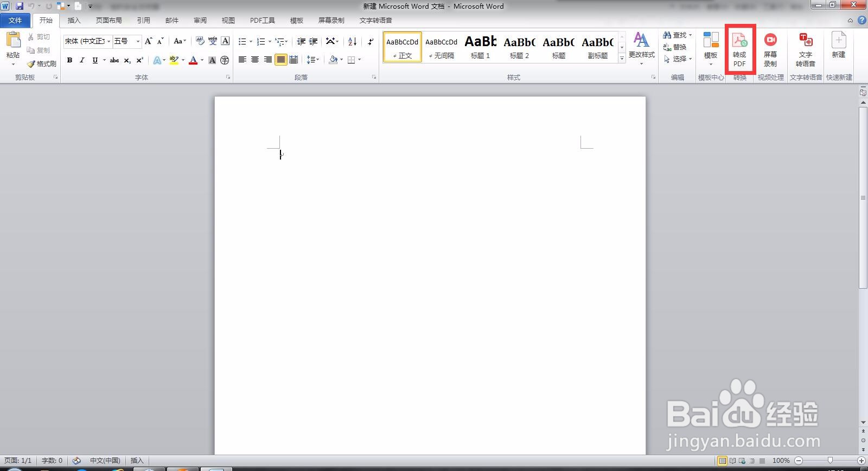Open the 文件 File tab
Screen dimensions: 868x471
(x=15, y=20)
